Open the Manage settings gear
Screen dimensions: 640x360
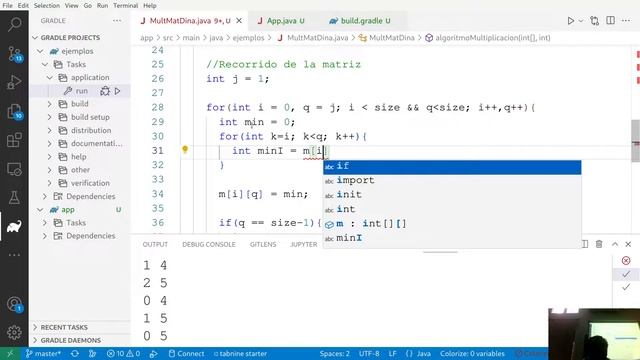[14, 332]
